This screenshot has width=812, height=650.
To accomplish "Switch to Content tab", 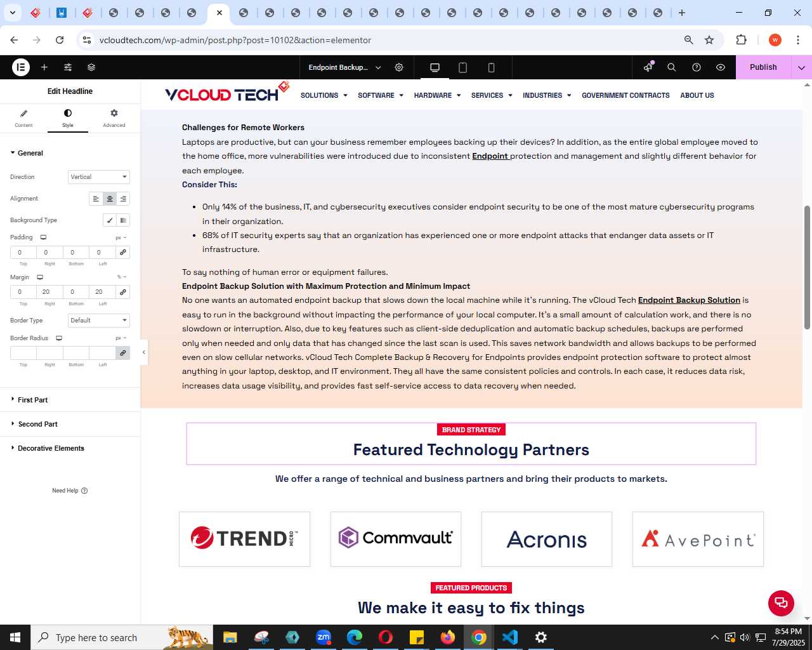I will [x=23, y=118].
